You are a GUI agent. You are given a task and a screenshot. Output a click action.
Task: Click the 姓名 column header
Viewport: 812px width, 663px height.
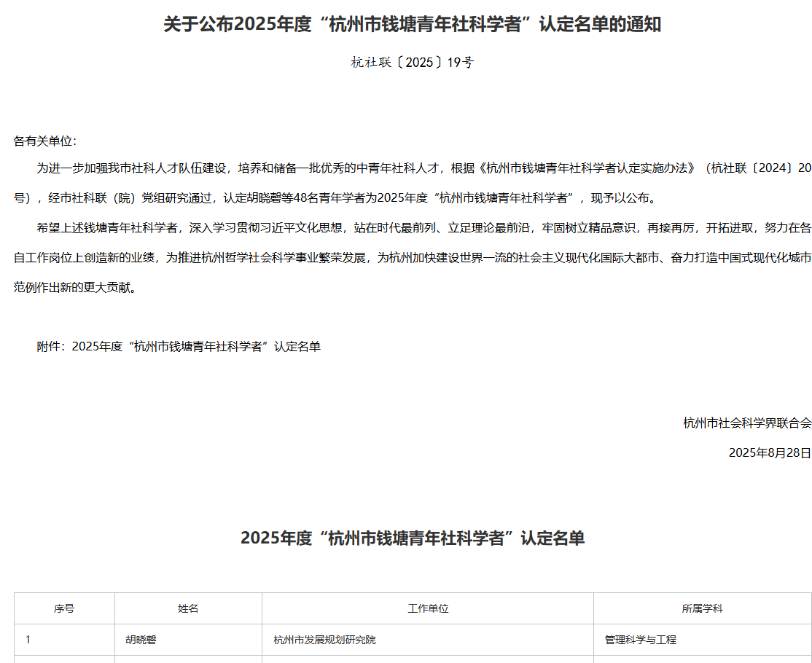pyautogui.click(x=188, y=608)
